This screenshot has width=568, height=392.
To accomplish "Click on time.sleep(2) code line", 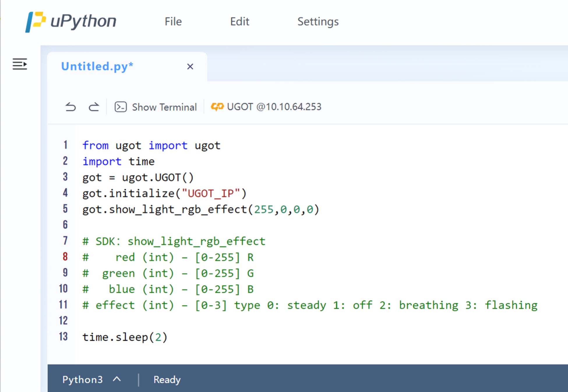I will pos(125,337).
